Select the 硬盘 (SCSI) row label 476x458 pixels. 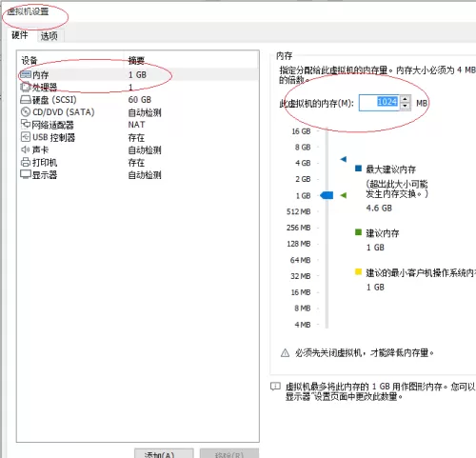[54, 100]
